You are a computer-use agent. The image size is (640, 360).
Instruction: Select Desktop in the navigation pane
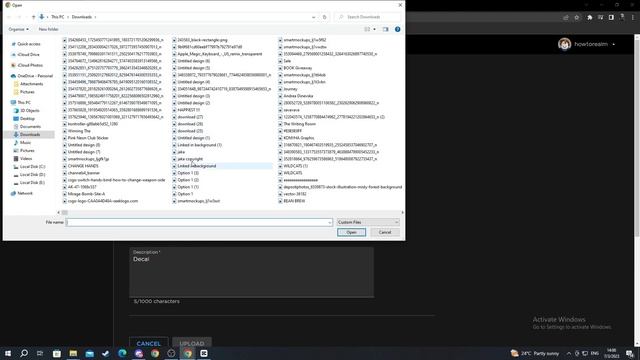[27, 118]
